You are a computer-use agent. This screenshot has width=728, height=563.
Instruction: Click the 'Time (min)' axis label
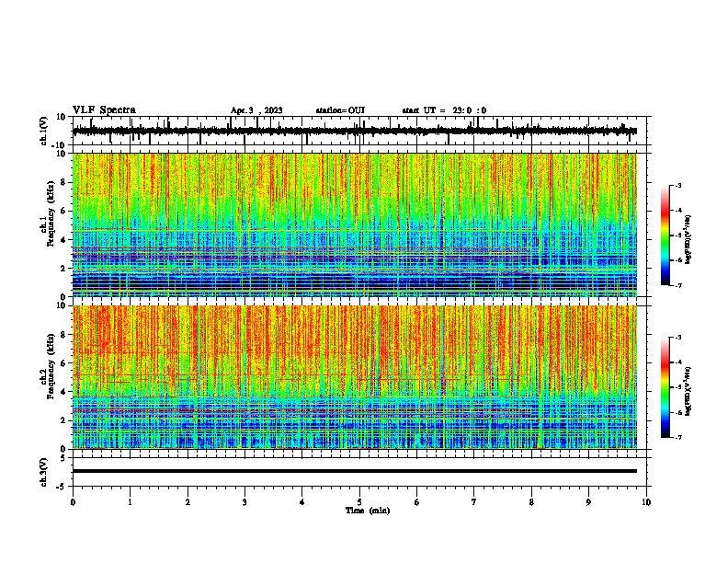[368, 511]
